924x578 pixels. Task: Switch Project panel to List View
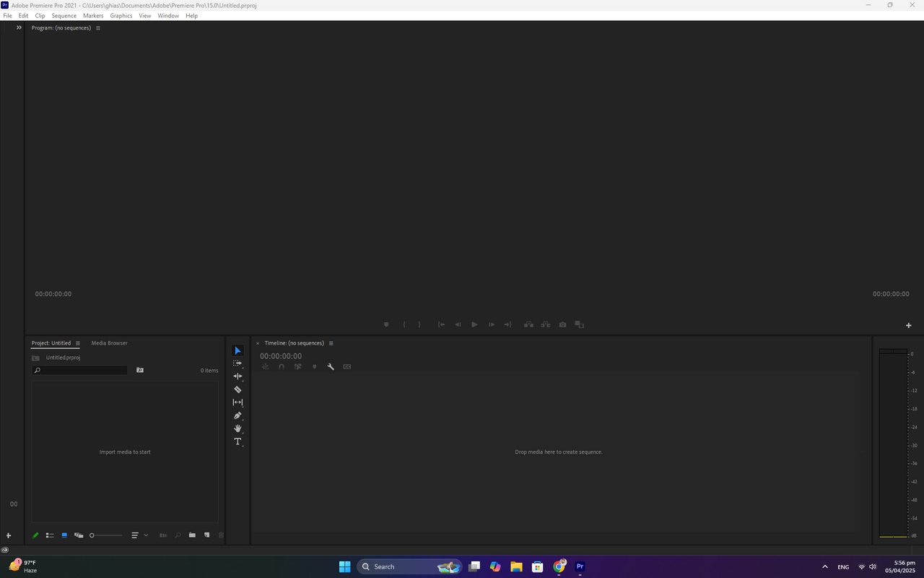50,535
